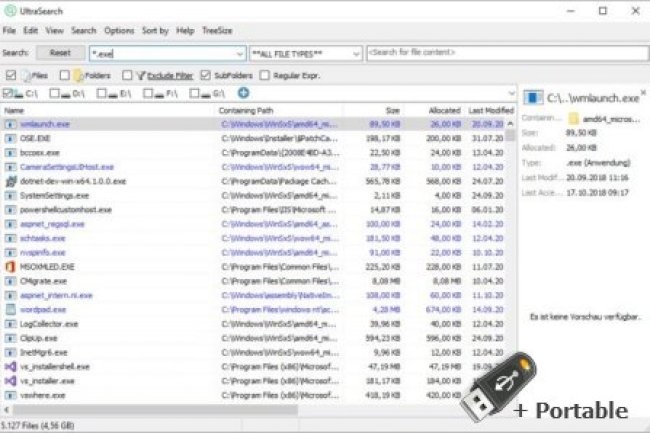Click the 565,78 KB size cell
The height and width of the screenshot is (433, 650).
click(x=383, y=181)
